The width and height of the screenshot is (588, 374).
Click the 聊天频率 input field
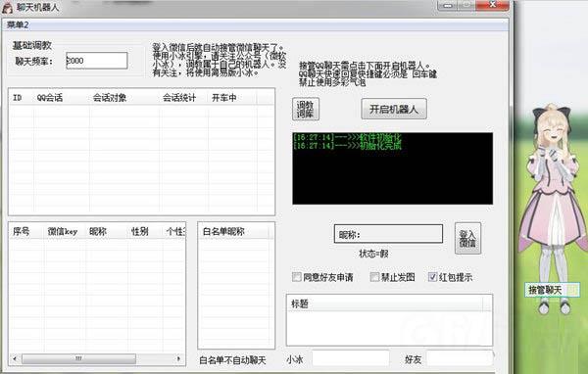pyautogui.click(x=97, y=61)
